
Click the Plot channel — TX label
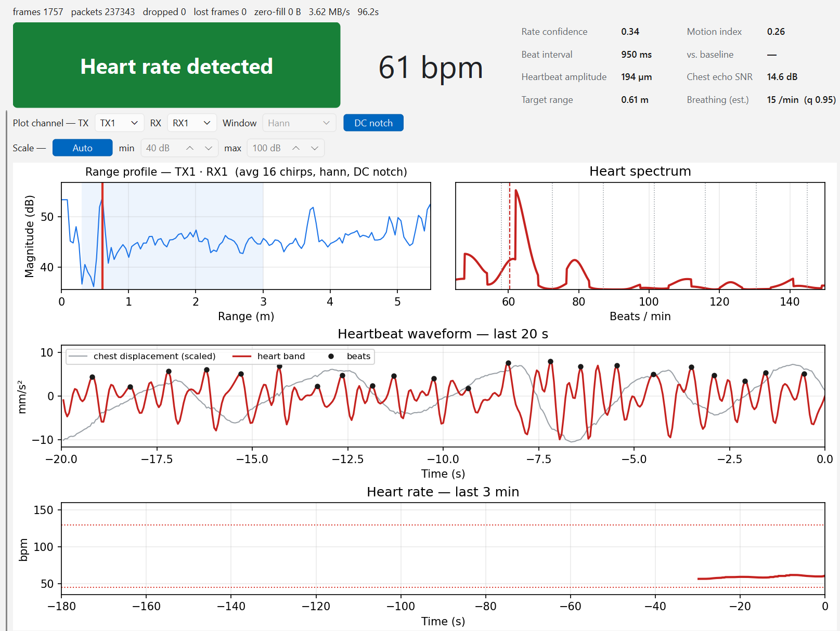pos(50,123)
